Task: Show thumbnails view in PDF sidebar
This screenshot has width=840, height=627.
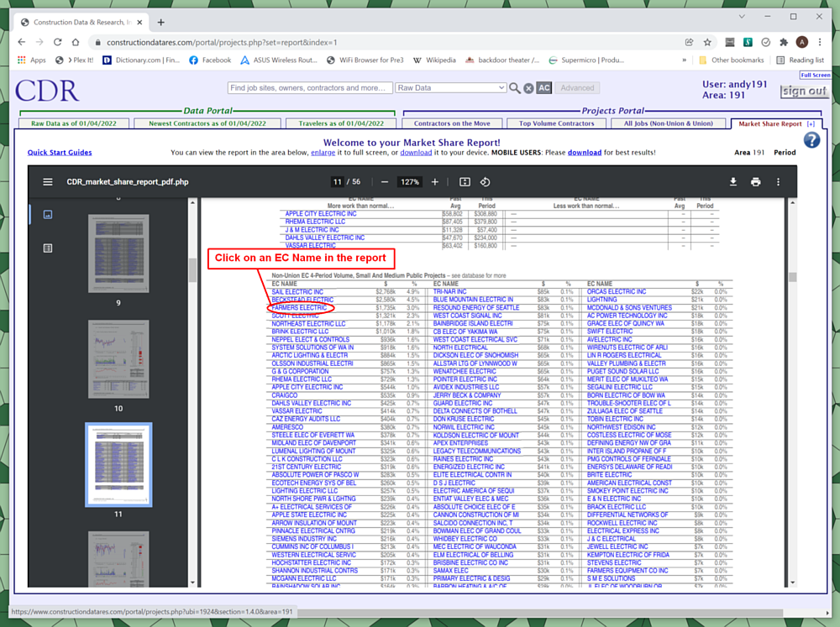Action: [x=48, y=215]
